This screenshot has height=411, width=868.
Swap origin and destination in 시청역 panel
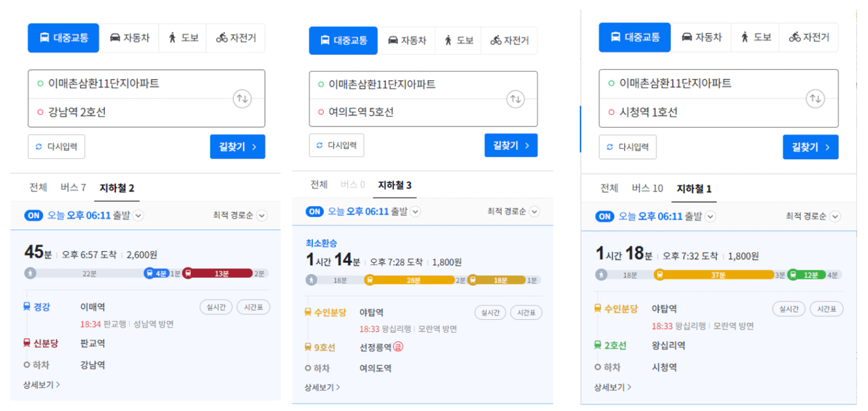coord(815,98)
